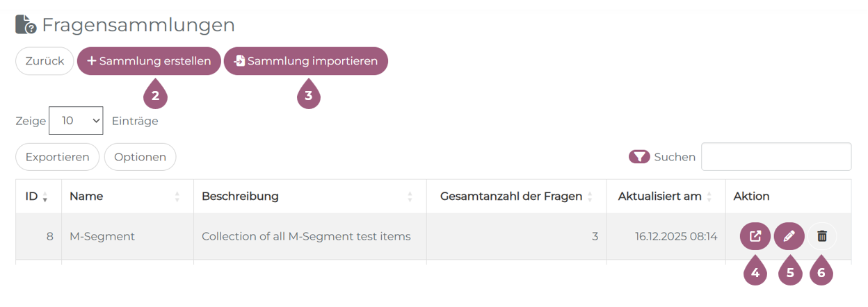This screenshot has width=868, height=307.
Task: Select the M-Segment table row name
Action: tap(102, 236)
